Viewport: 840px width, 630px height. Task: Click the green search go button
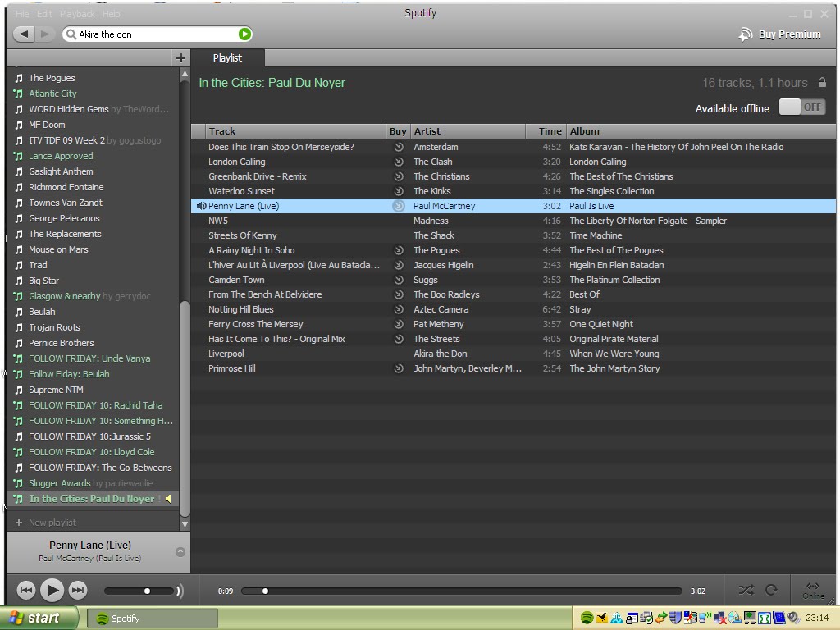click(x=244, y=34)
